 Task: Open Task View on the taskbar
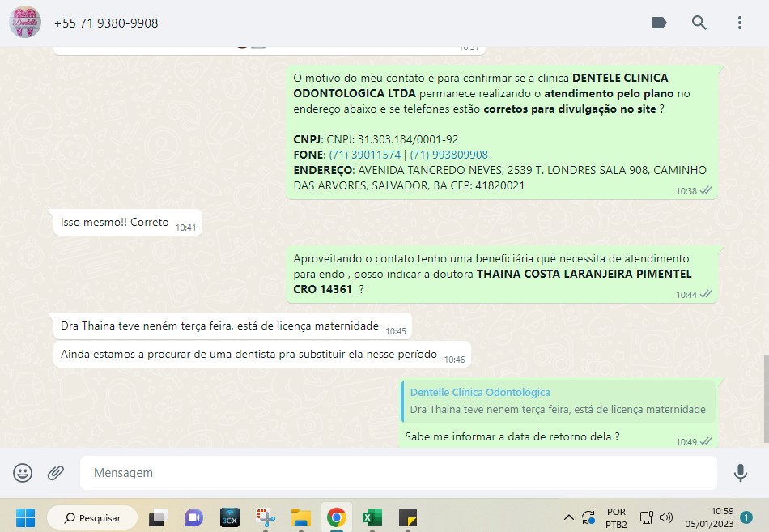click(159, 517)
